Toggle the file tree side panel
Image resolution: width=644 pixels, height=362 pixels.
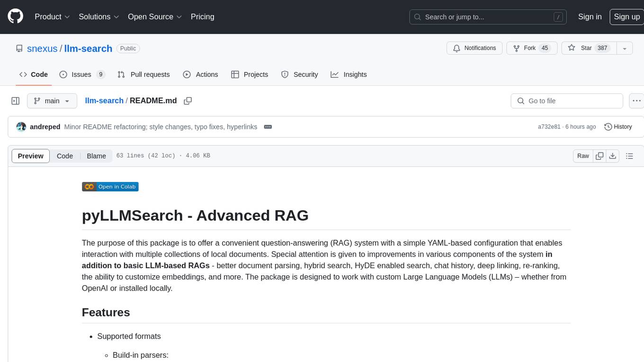click(x=16, y=101)
